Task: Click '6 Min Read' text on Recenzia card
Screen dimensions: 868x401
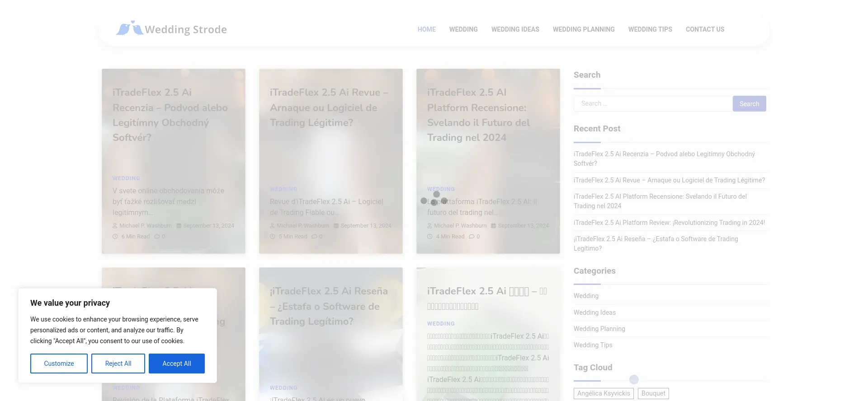Action: [135, 237]
